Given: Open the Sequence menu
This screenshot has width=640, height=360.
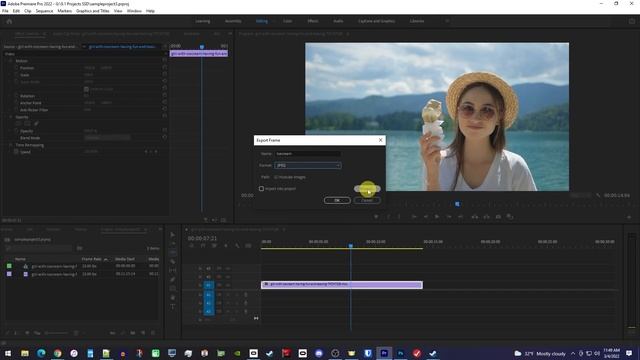Looking at the screenshot, I should point(44,11).
